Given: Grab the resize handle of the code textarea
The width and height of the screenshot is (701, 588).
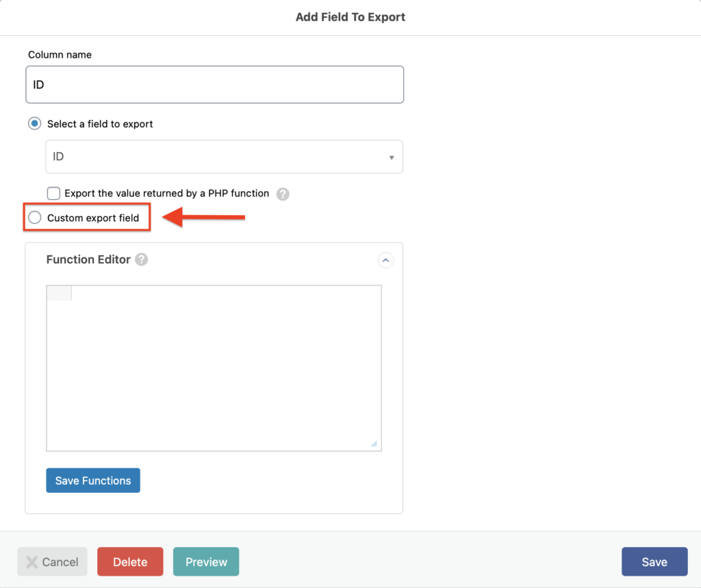Looking at the screenshot, I should (374, 444).
